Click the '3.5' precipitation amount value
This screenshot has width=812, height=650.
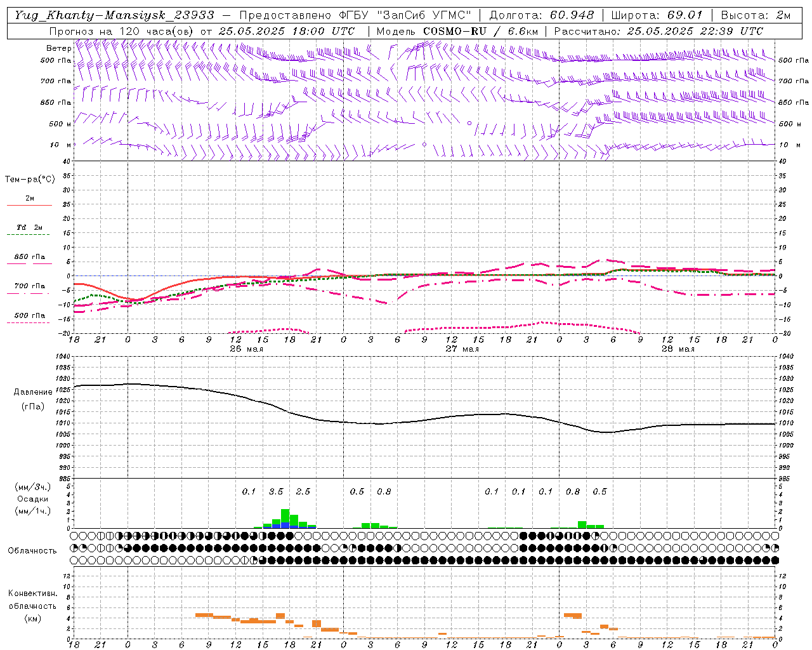coord(276,491)
